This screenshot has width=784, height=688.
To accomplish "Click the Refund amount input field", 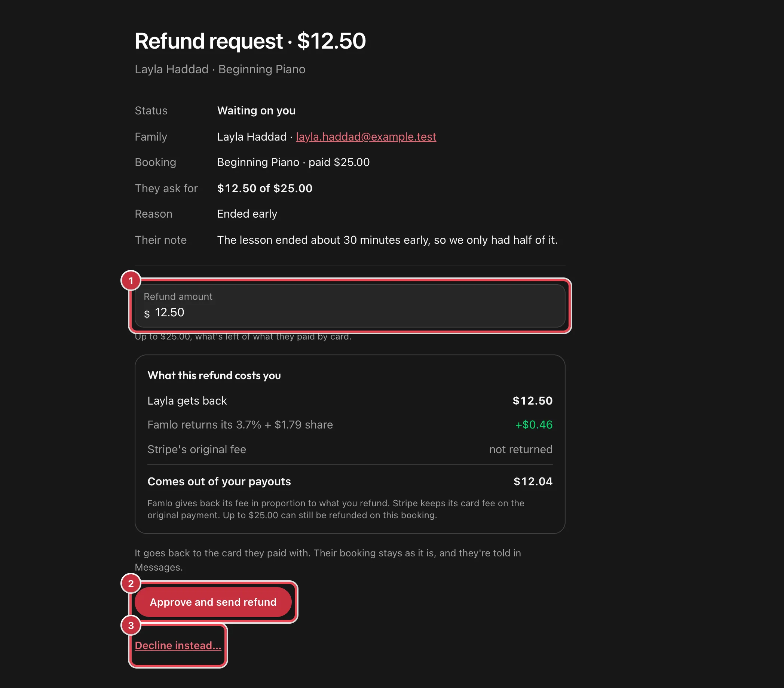I will (350, 305).
